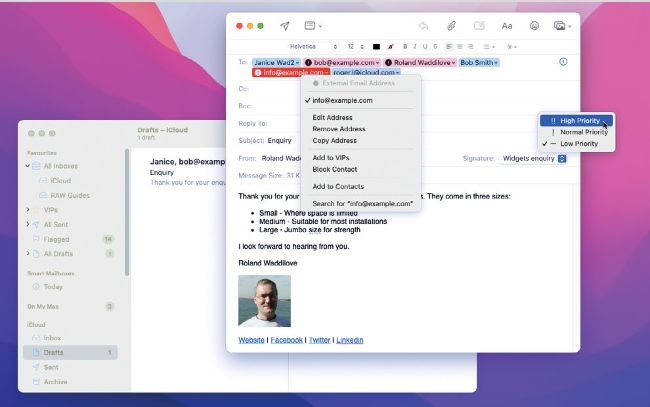Expand the VIPs sidebar group
The width and height of the screenshot is (650, 407).
click(x=27, y=210)
